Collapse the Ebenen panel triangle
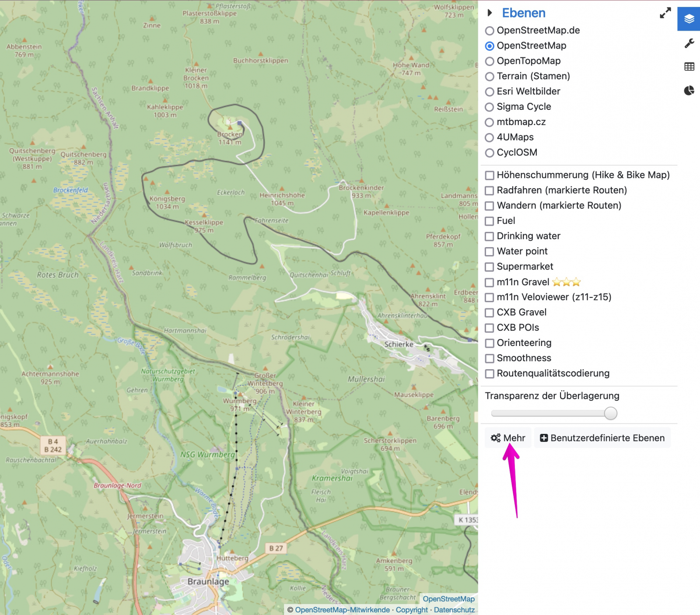The height and width of the screenshot is (615, 700). tap(490, 13)
